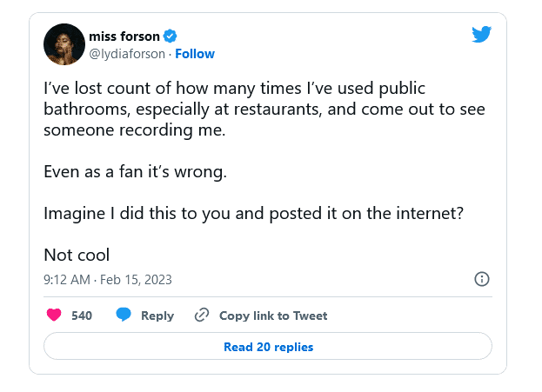The image size is (542, 392).
Task: Select Copy link to Tweet text
Action: [273, 316]
